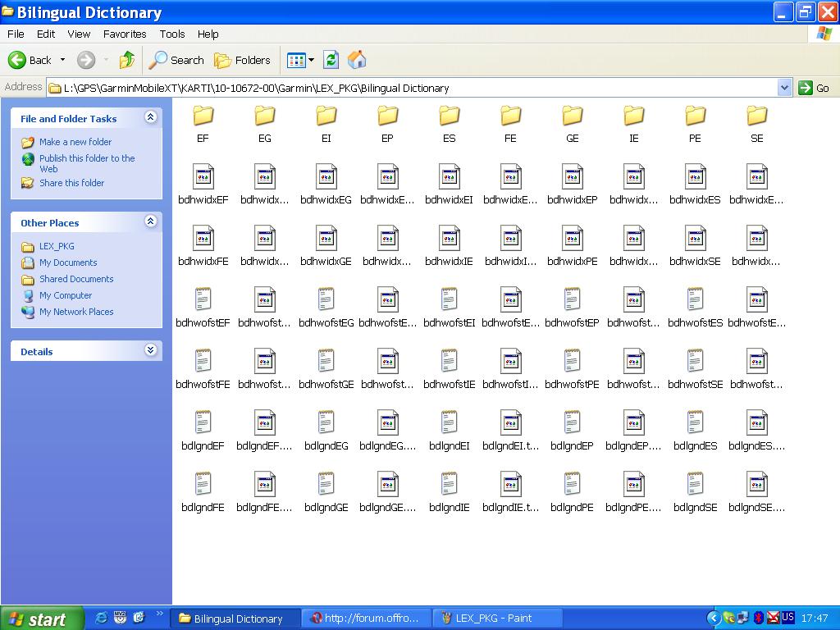The width and height of the screenshot is (840, 630).
Task: Select the bdhwofstGE file
Action: point(326,362)
